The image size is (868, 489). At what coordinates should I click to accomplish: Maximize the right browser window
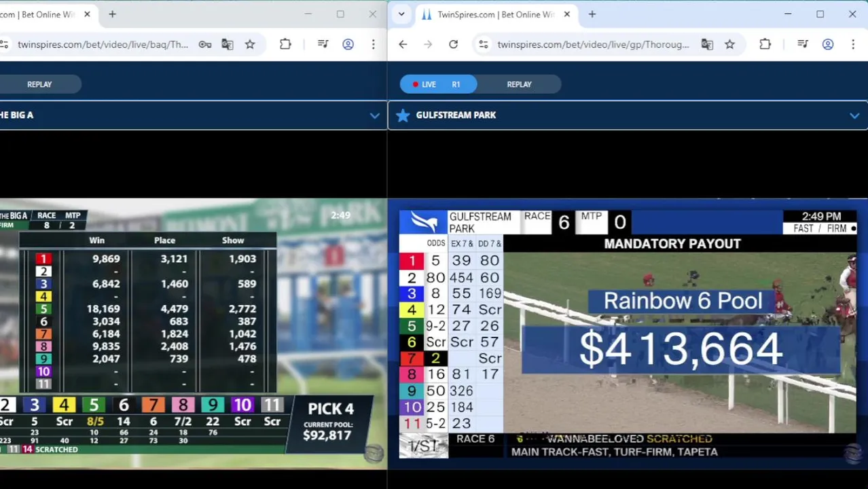pyautogui.click(x=820, y=14)
